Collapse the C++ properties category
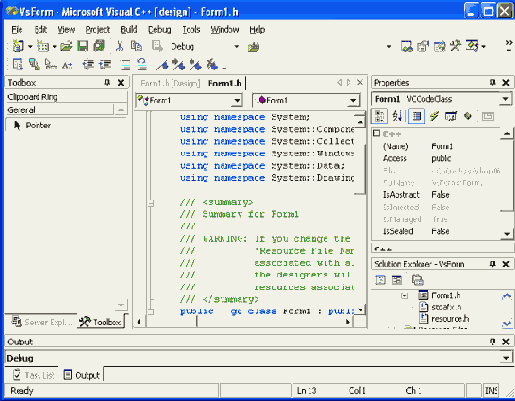The width and height of the screenshot is (515, 401). (x=376, y=134)
